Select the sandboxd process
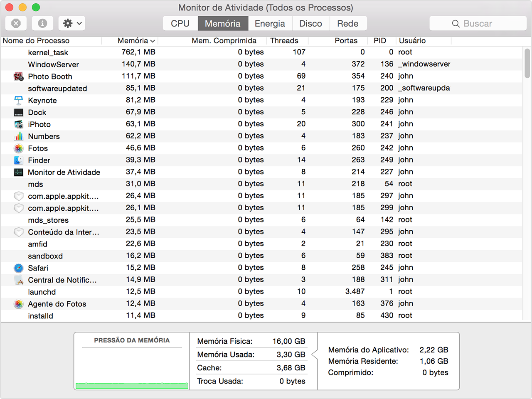This screenshot has width=532, height=399. 261,256
